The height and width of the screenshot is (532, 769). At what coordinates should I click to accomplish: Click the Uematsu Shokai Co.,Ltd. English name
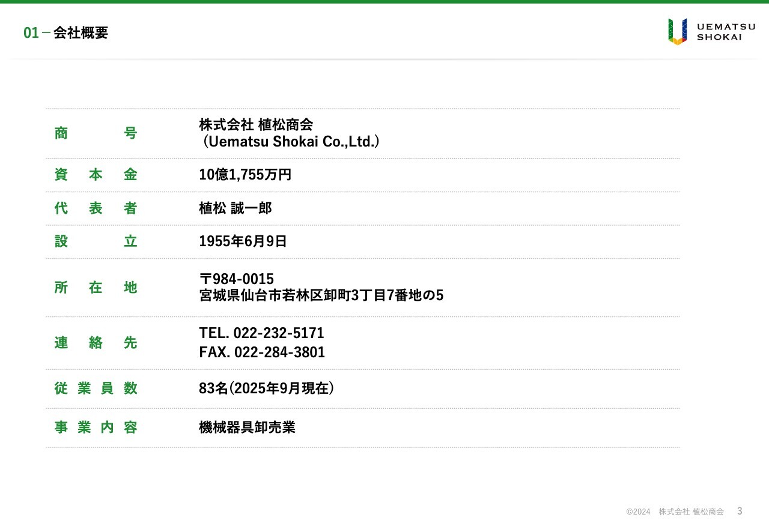pyautogui.click(x=291, y=142)
